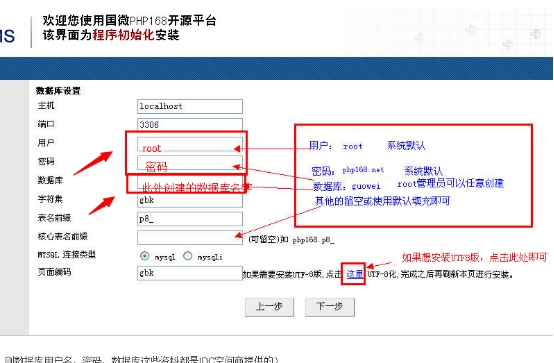Click the MYSQL 连接类型 label
The height and width of the screenshot is (363, 554).
click(x=66, y=254)
